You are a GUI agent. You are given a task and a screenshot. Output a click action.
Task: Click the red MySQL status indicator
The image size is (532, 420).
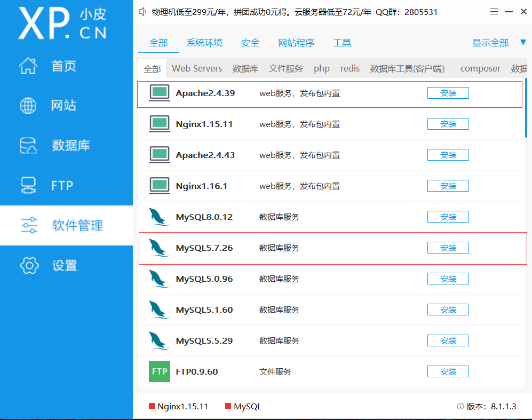228,406
